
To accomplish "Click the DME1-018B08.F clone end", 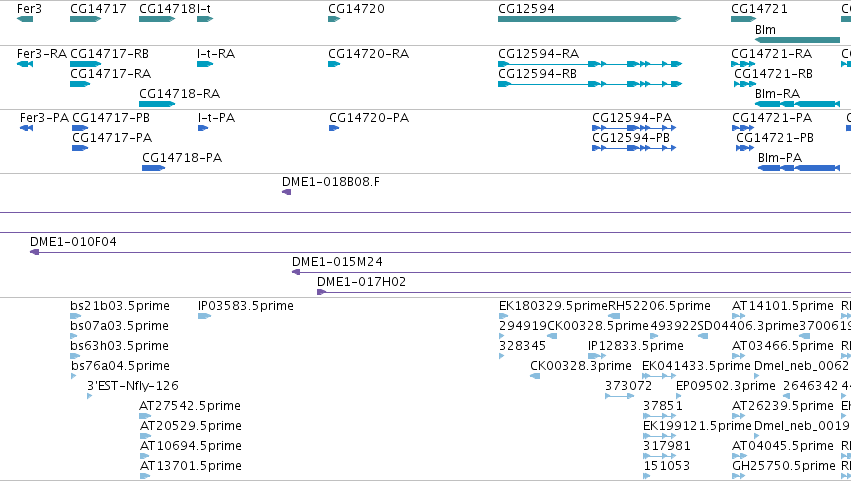I will (x=287, y=192).
